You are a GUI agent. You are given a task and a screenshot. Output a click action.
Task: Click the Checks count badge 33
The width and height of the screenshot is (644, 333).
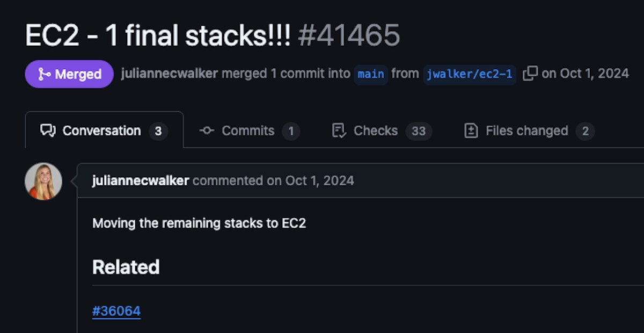419,131
